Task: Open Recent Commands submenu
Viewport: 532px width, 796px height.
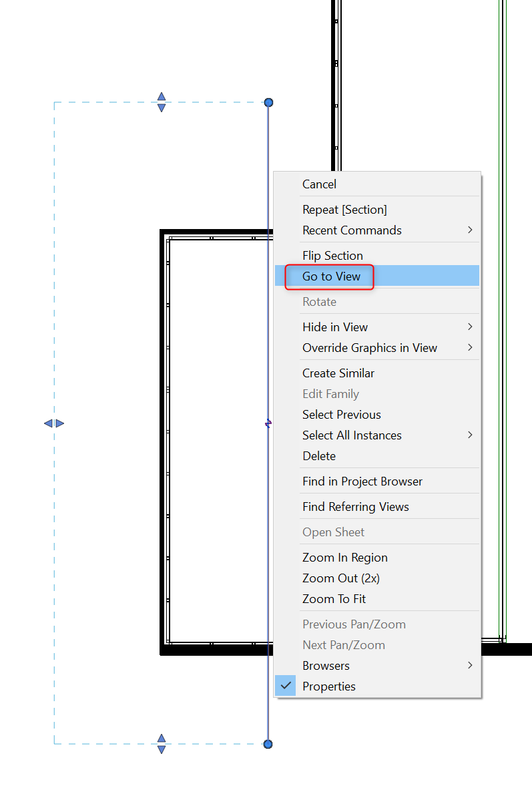Action: (x=376, y=230)
